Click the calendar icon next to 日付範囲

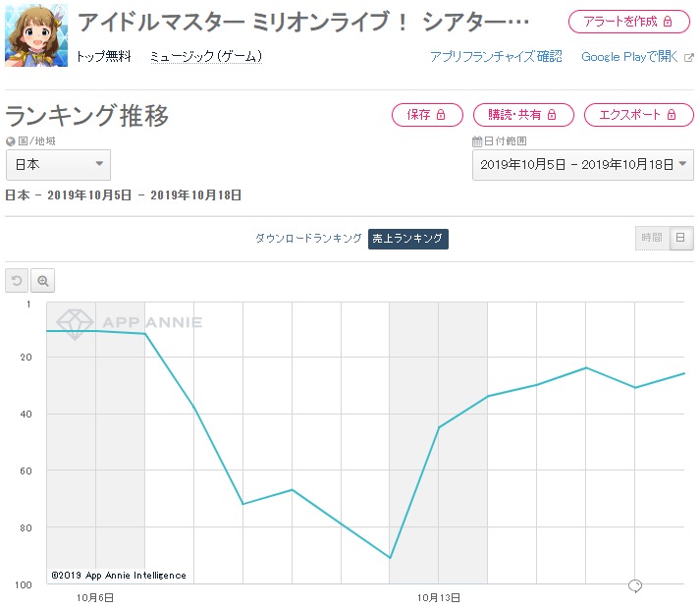point(477,141)
